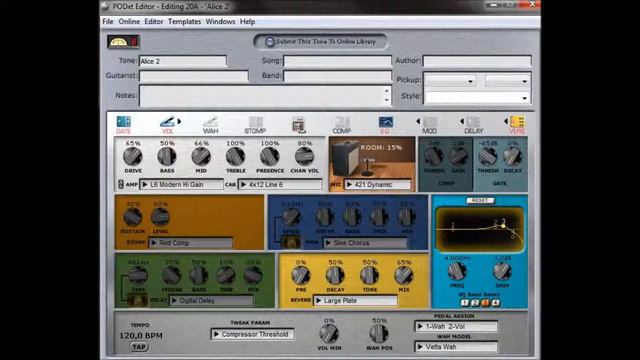Click the cabinet room image thumbnail
The image size is (640, 360).
tap(372, 158)
